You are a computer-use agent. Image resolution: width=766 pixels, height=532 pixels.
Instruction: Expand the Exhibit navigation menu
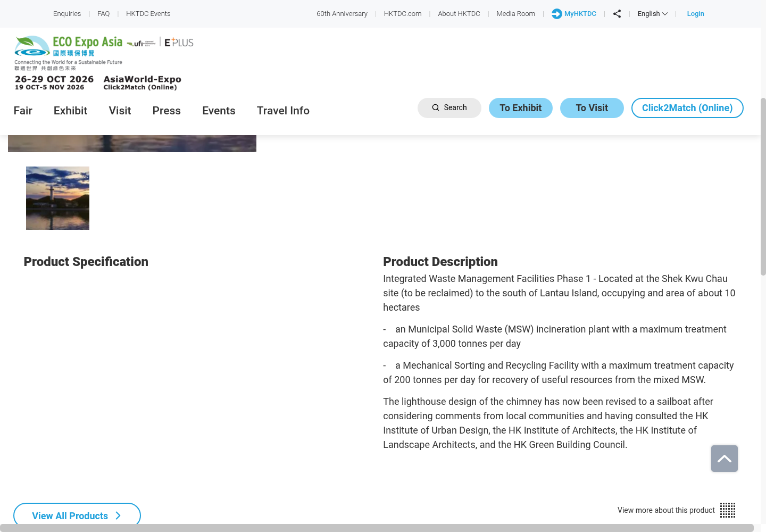70,111
